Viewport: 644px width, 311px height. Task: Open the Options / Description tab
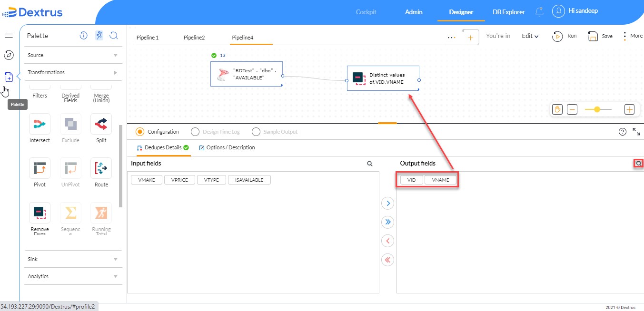coord(227,147)
